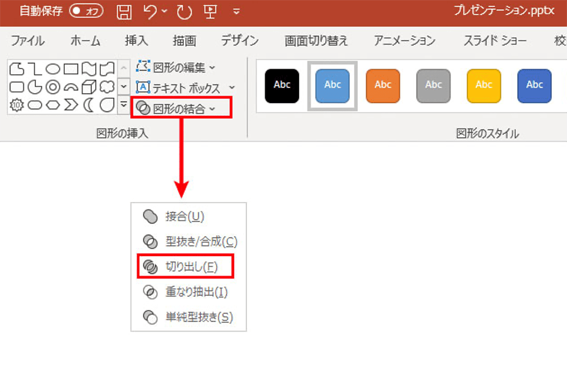Choose 重なり抽出(I) menu item
Screen dimensions: 567x392
[188, 292]
